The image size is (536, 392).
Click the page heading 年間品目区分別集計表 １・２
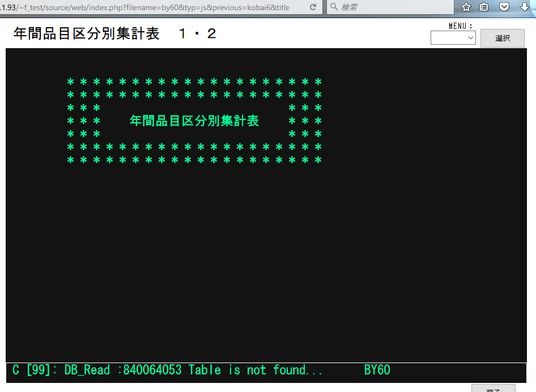point(115,34)
